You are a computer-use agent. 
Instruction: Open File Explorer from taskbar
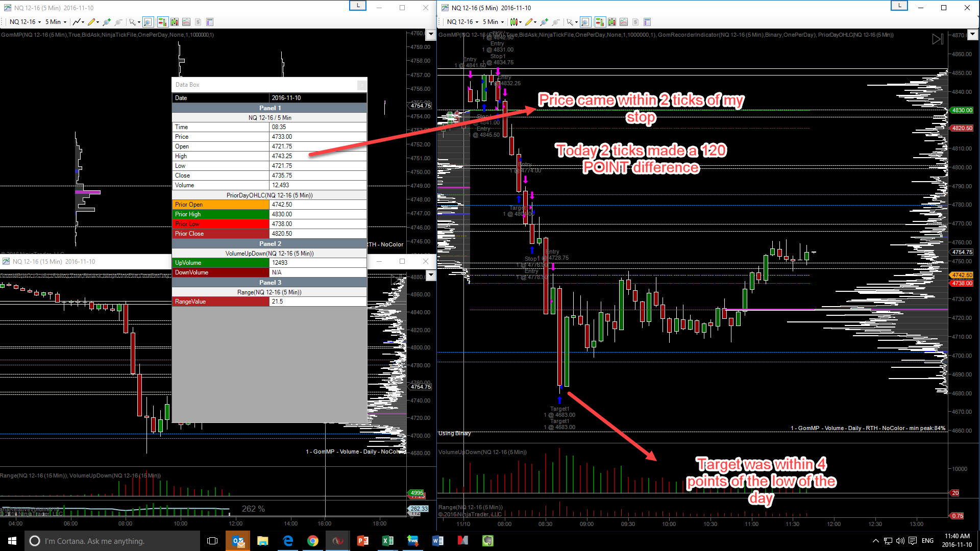click(263, 541)
